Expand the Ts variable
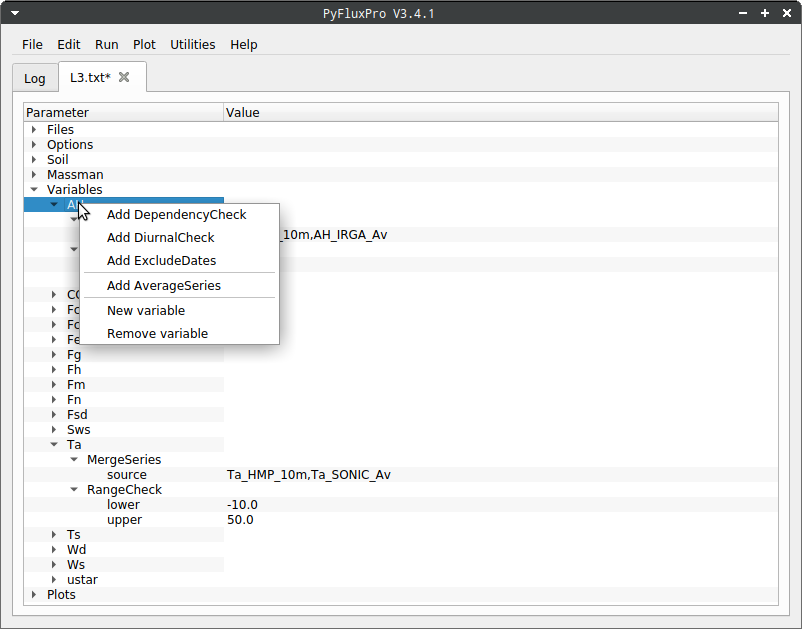Screen dimensions: 802x629 coord(54,534)
